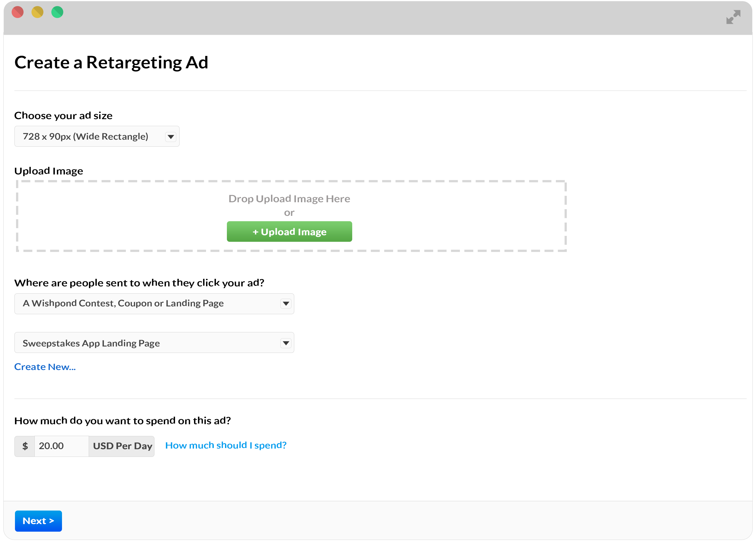Click the green maximize window dot
Image resolution: width=756 pixels, height=541 pixels.
(x=57, y=12)
